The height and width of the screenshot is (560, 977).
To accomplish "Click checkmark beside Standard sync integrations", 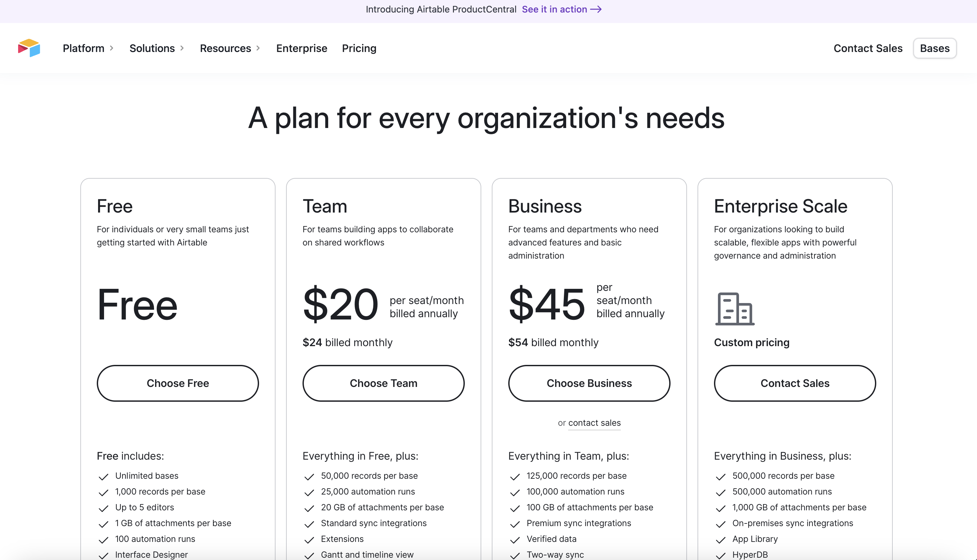I will [x=309, y=524].
